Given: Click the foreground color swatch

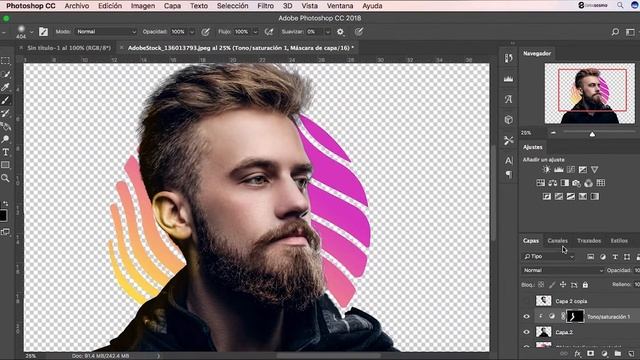Looking at the screenshot, I should point(2,216).
